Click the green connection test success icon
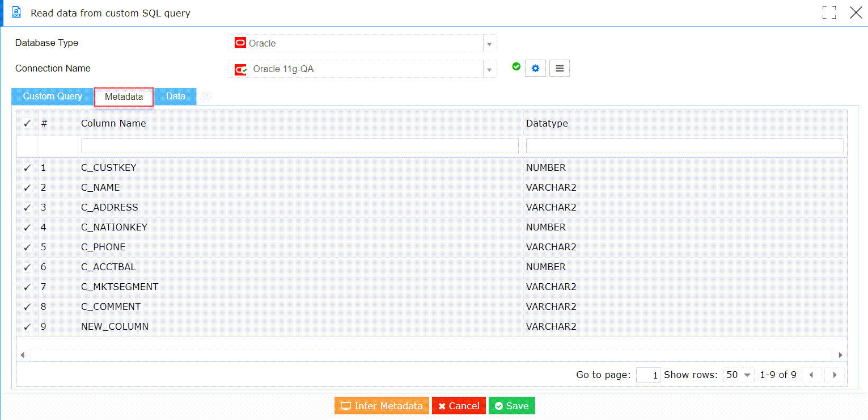 516,67
